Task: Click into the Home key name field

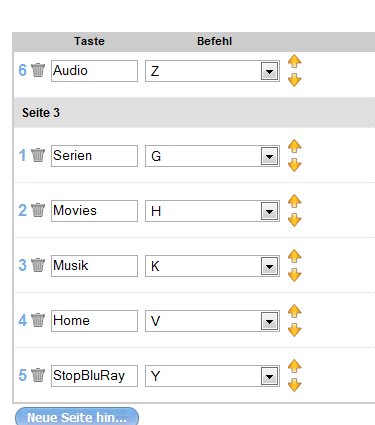Action: tap(94, 321)
